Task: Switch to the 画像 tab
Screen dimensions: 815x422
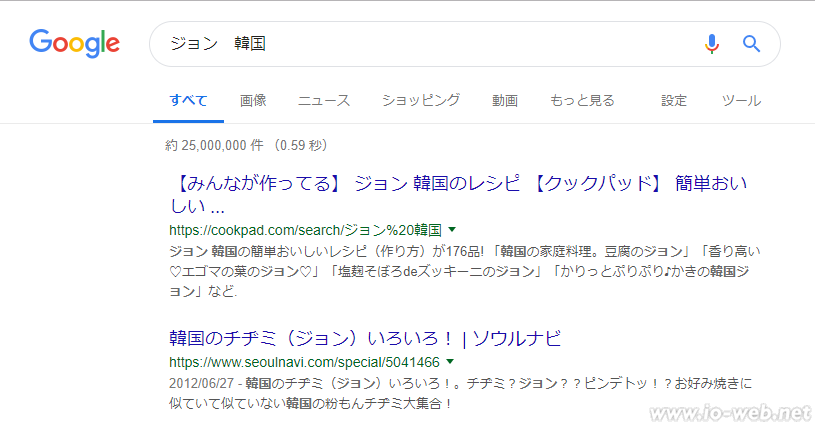Action: [x=253, y=100]
